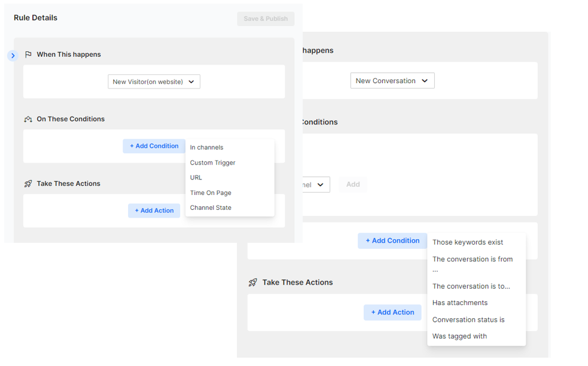Expand the partially hidden channel dropdown
Image resolution: width=588 pixels, height=366 pixels.
[x=316, y=185]
